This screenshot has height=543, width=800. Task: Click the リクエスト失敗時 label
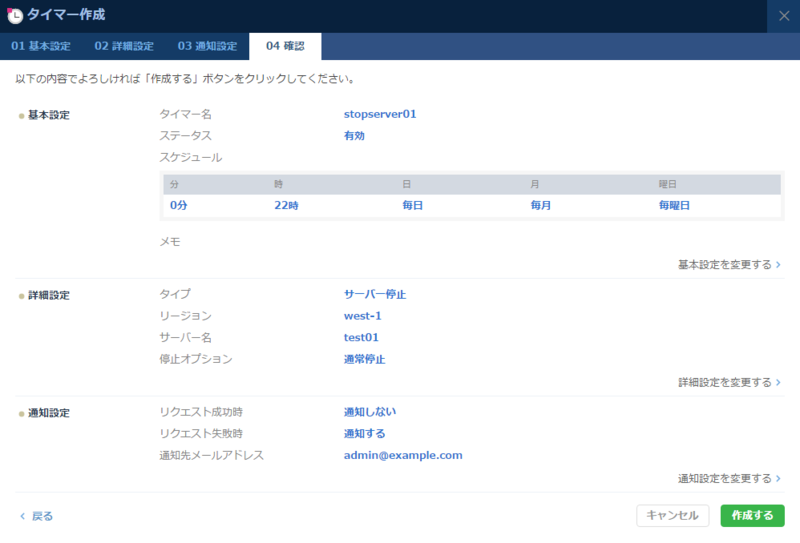point(201,433)
